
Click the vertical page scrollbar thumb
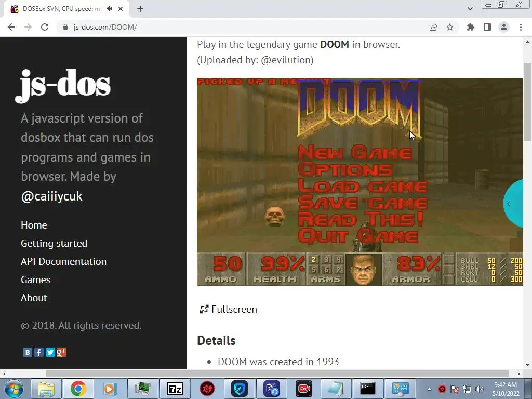click(x=527, y=102)
